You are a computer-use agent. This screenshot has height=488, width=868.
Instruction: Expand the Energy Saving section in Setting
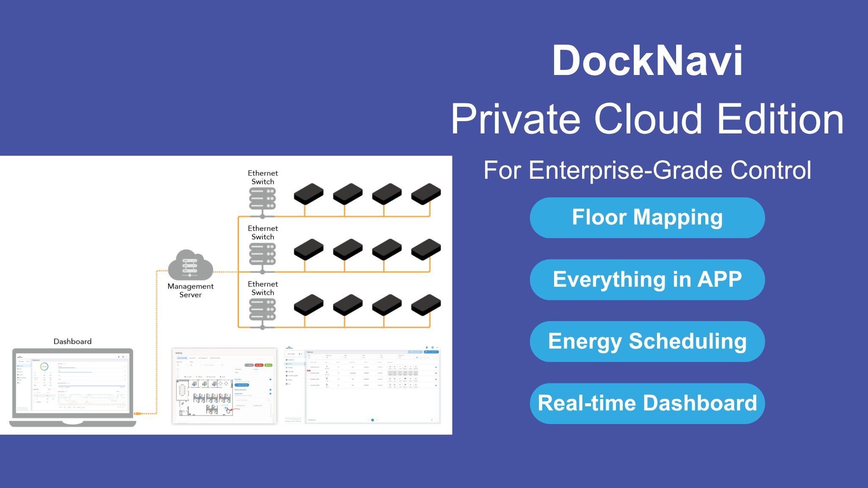[x=270, y=394]
